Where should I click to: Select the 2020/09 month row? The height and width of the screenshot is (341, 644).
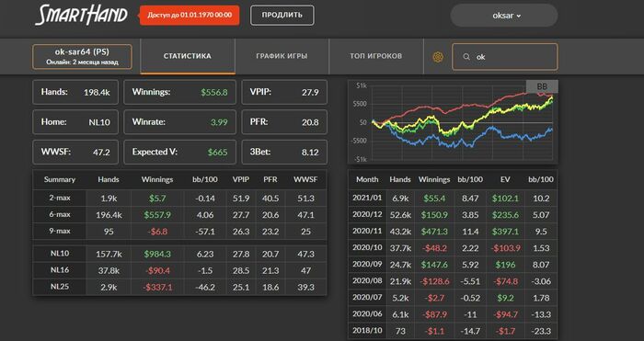453,265
